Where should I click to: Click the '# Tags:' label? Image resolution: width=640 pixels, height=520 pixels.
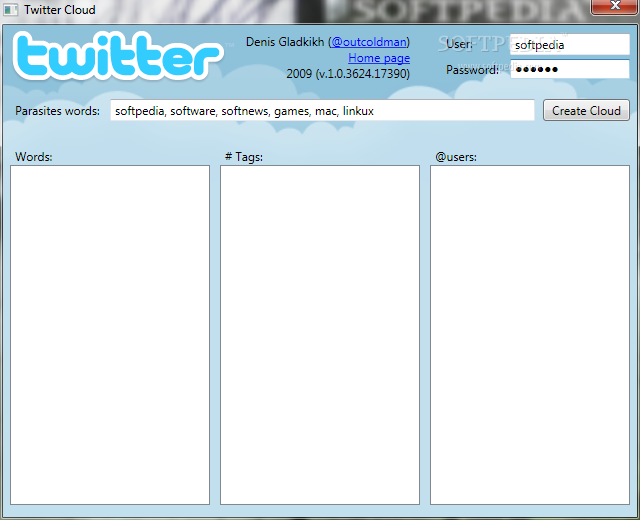[x=244, y=157]
